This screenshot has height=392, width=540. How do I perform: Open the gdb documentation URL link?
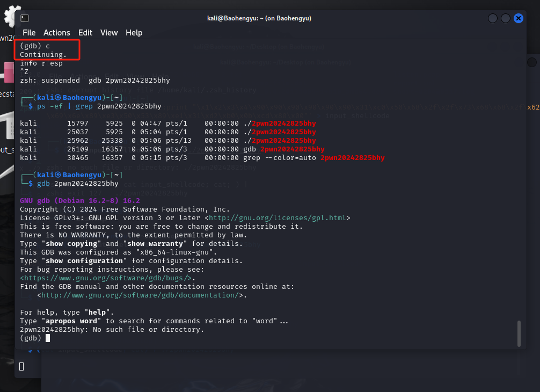click(140, 295)
